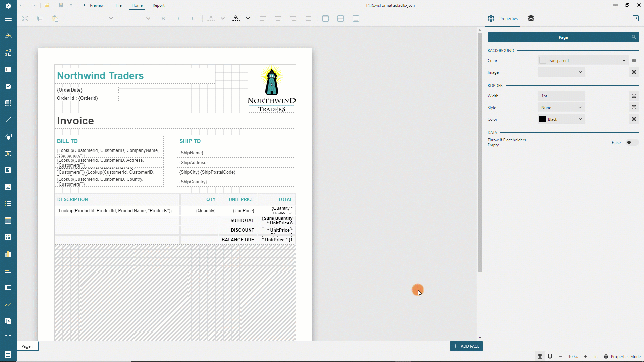This screenshot has width=644, height=362.
Task: Select the Checkbox report item icon
Action: [8, 86]
